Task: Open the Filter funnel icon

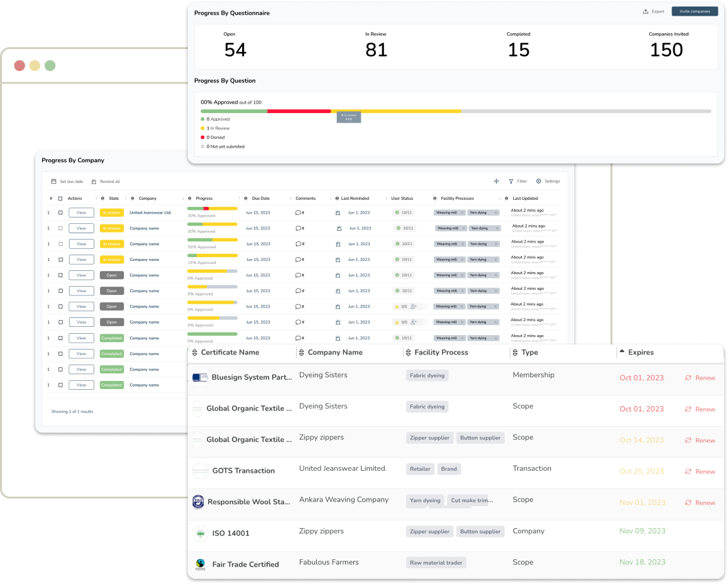Action: point(511,182)
